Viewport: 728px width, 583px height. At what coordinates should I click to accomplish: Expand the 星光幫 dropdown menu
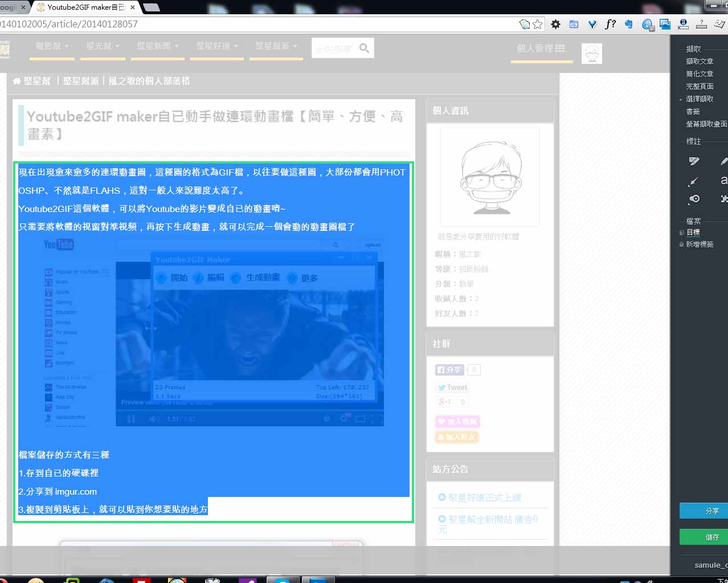(103, 46)
